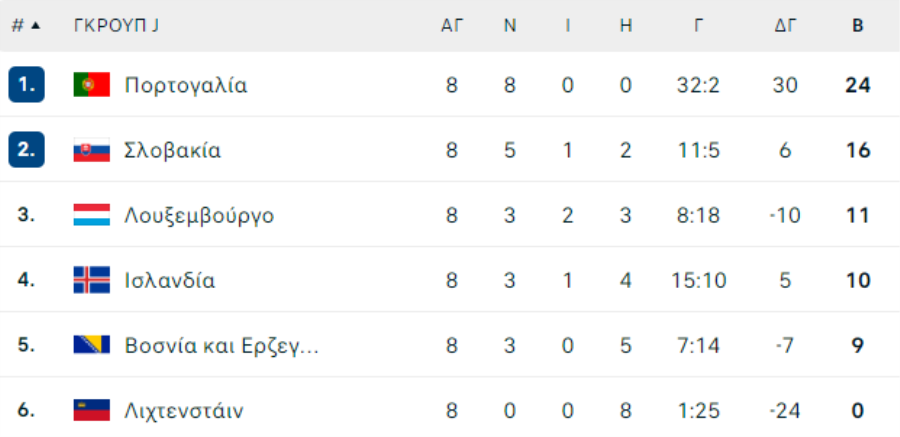Click the Luxembourg flag icon
900x437 pixels.
[x=92, y=215]
